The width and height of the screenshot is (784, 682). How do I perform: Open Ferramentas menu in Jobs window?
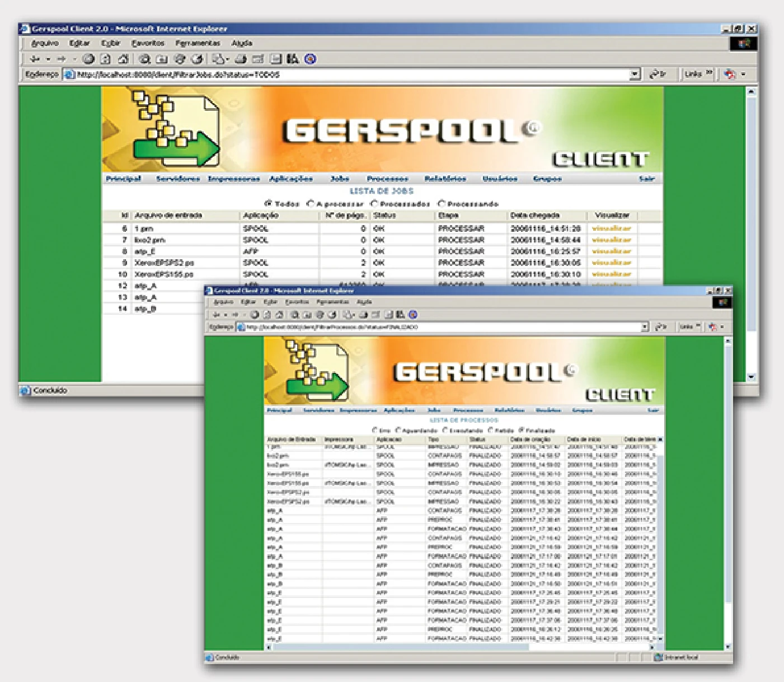point(198,43)
